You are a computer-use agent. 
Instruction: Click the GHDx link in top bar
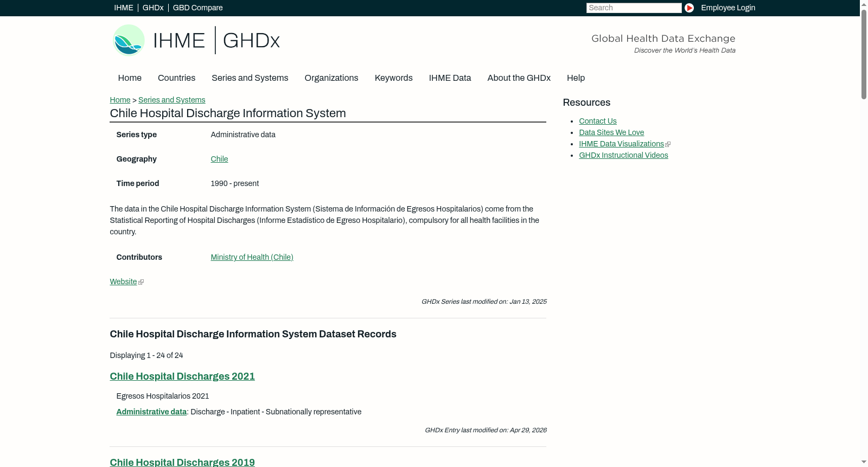[153, 8]
